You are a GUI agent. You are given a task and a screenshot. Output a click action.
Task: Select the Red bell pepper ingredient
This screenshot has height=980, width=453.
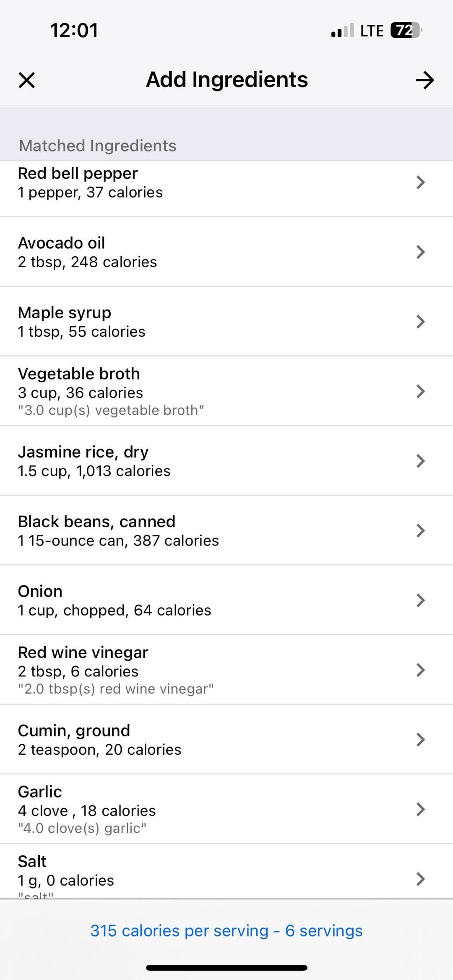(x=78, y=174)
